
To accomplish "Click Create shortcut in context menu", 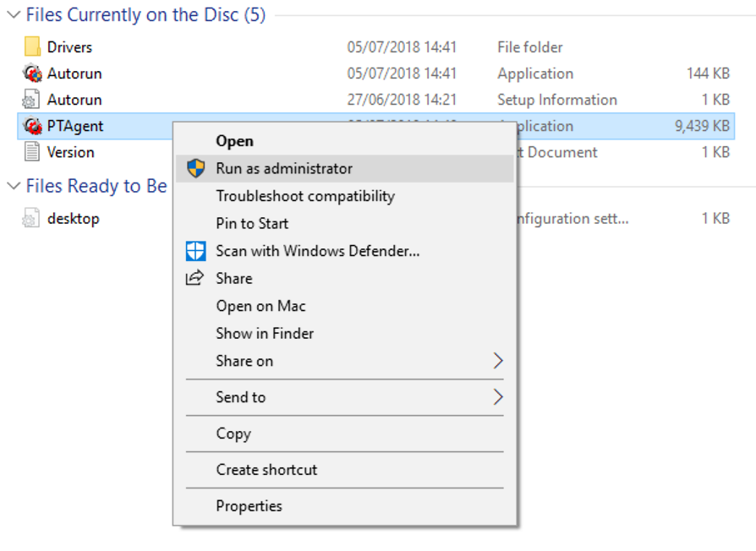I will coord(266,470).
